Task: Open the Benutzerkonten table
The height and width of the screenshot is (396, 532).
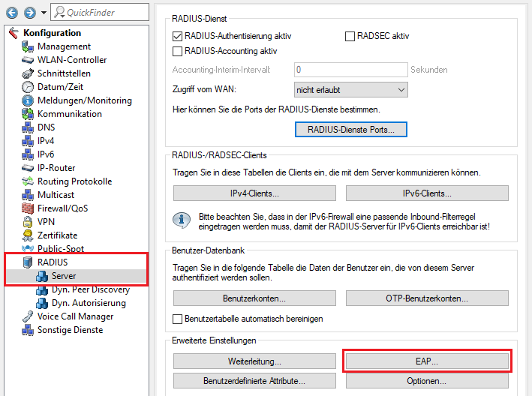Action: pyautogui.click(x=254, y=298)
